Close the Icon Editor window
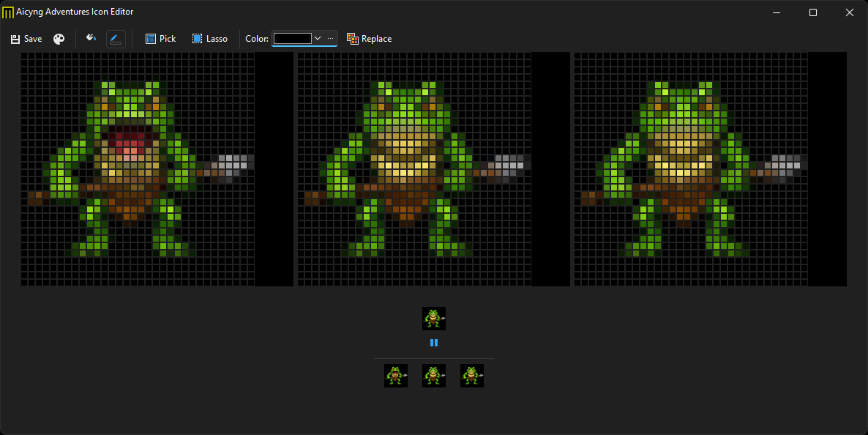The image size is (868, 435). pos(850,12)
